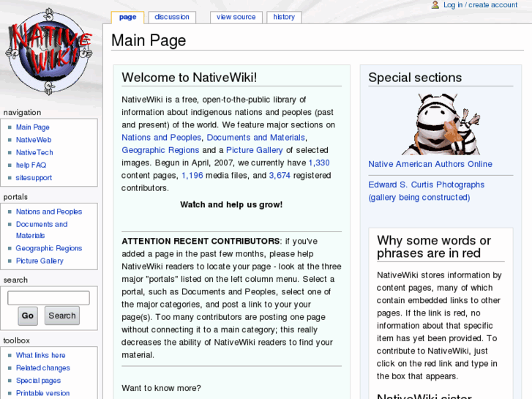The width and height of the screenshot is (532, 399).
Task: Follow Documents and Materials link in welcome text
Action: coord(256,137)
